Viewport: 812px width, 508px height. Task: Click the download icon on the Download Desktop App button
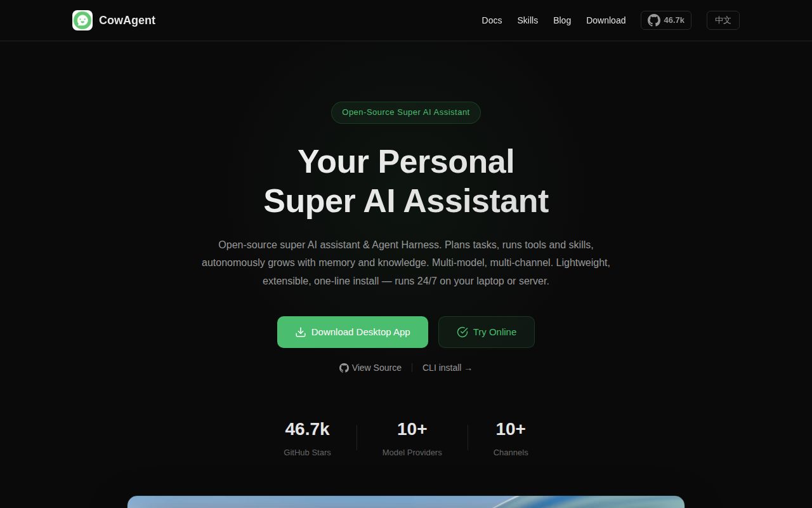coord(301,332)
